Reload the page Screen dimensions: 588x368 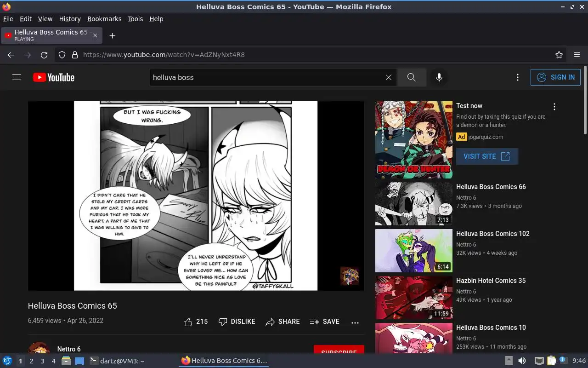pyautogui.click(x=44, y=55)
